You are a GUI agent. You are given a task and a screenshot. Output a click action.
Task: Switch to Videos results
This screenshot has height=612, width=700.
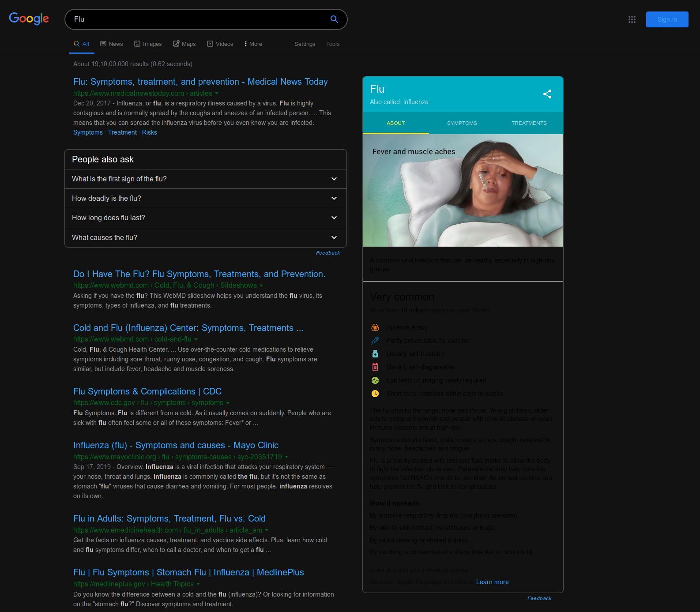click(x=220, y=44)
